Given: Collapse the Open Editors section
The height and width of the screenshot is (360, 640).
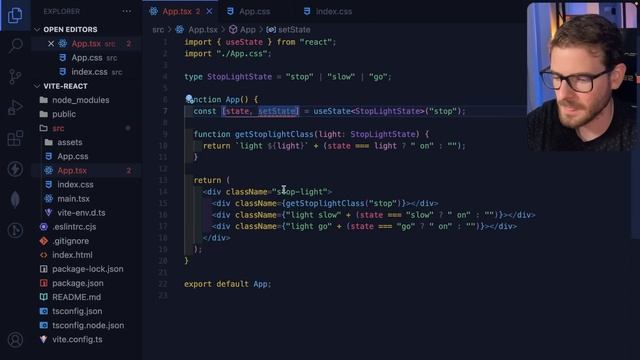Looking at the screenshot, I should tap(70, 29).
